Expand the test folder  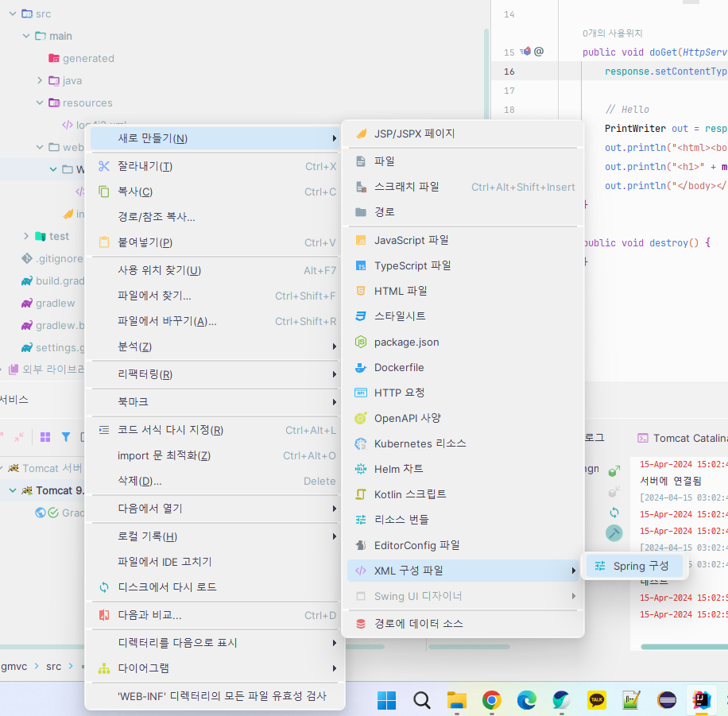pos(26,236)
